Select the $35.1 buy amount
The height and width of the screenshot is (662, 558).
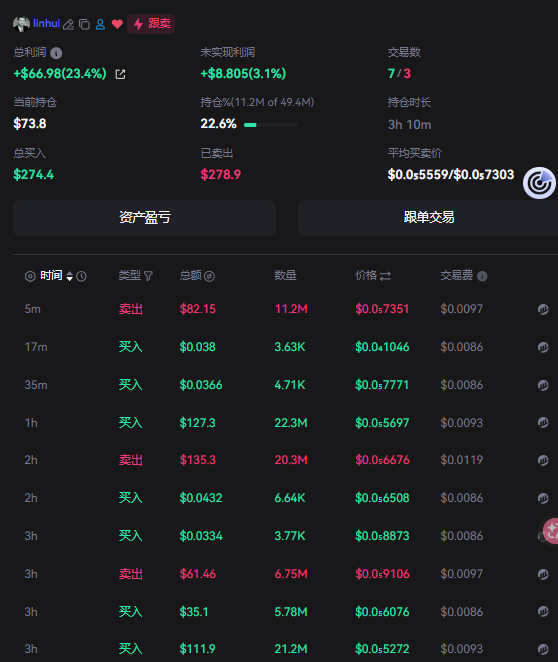[x=194, y=612]
